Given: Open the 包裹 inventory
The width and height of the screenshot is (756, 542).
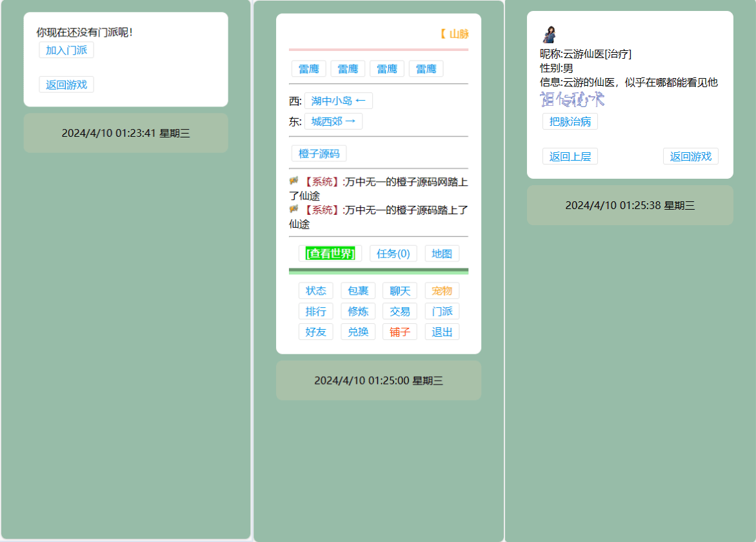Looking at the screenshot, I should (358, 291).
